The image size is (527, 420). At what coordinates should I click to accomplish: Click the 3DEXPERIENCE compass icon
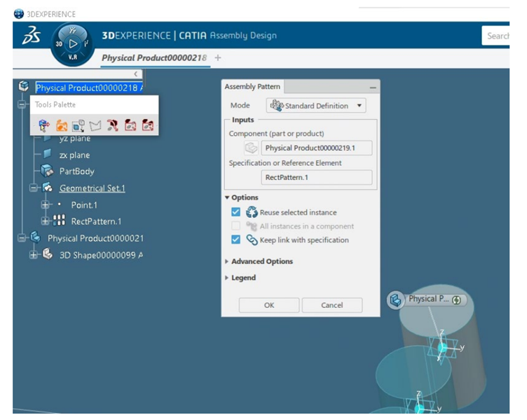(x=73, y=43)
